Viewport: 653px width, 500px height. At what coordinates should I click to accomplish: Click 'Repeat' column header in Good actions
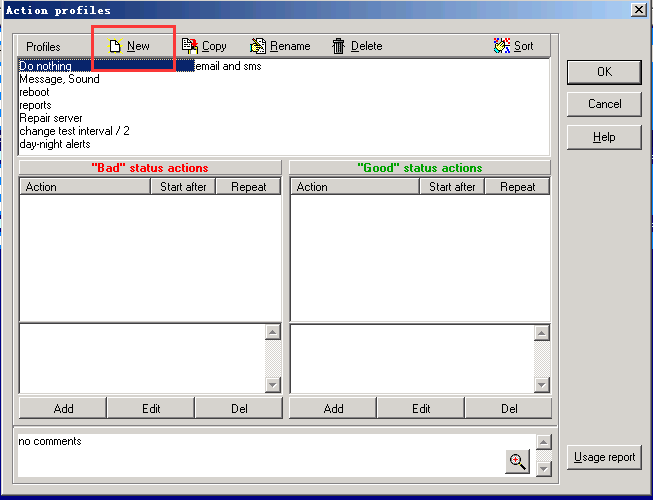click(518, 187)
